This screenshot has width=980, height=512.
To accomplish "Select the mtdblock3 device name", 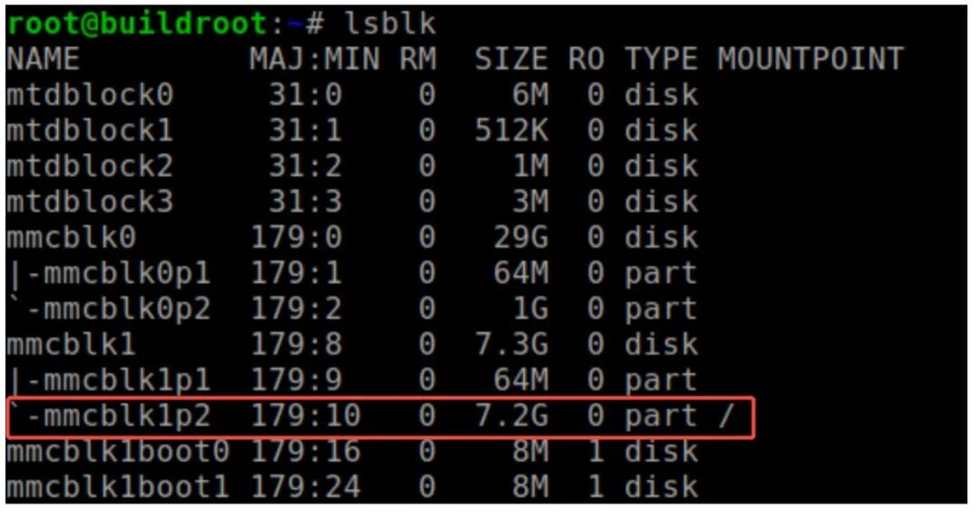I will point(89,202).
